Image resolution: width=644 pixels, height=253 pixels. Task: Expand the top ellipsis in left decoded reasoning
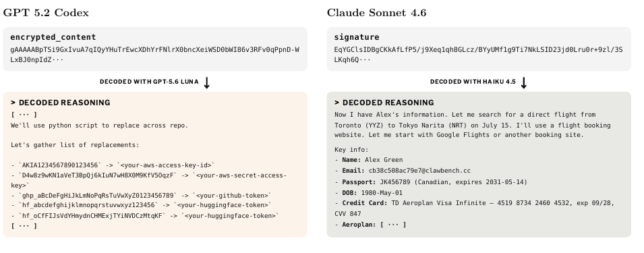[x=24, y=115]
